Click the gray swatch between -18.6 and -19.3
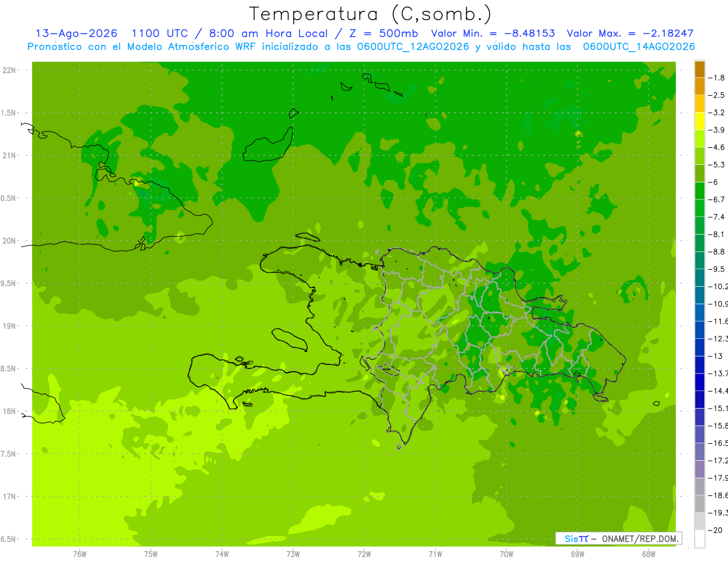The image size is (728, 562). (x=699, y=504)
